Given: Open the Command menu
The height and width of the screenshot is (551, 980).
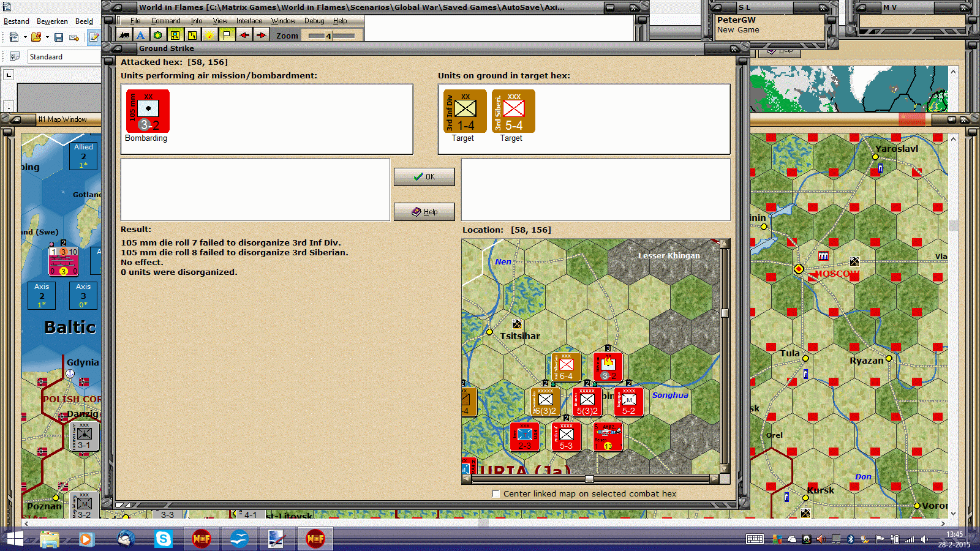Looking at the screenshot, I should click(166, 21).
